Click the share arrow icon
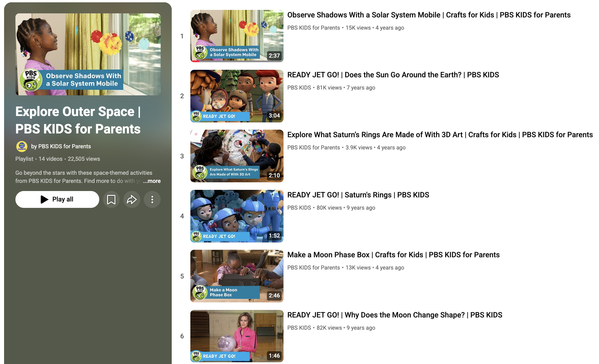This screenshot has height=364, width=599. coord(132,199)
